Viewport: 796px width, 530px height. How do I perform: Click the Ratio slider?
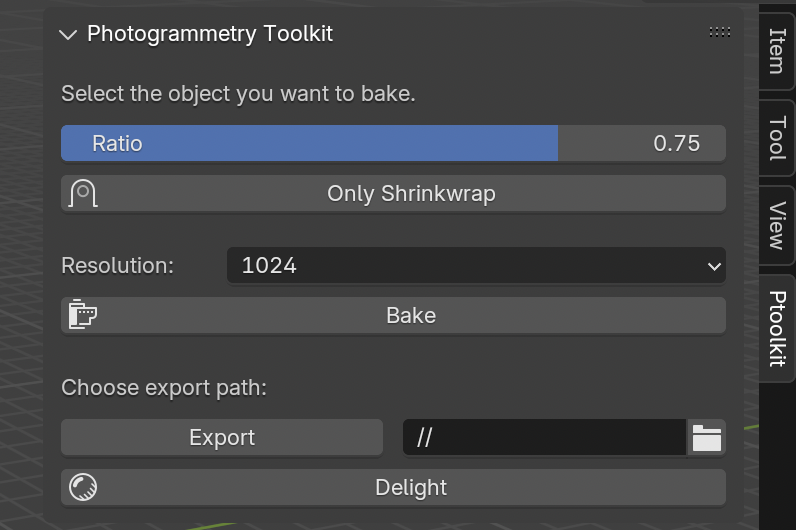click(310, 143)
